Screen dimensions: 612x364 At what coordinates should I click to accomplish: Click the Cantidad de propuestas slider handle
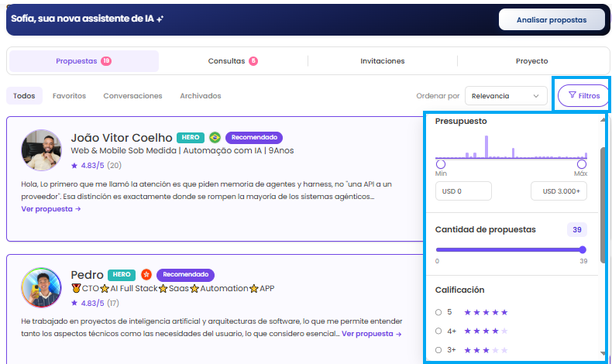click(583, 249)
